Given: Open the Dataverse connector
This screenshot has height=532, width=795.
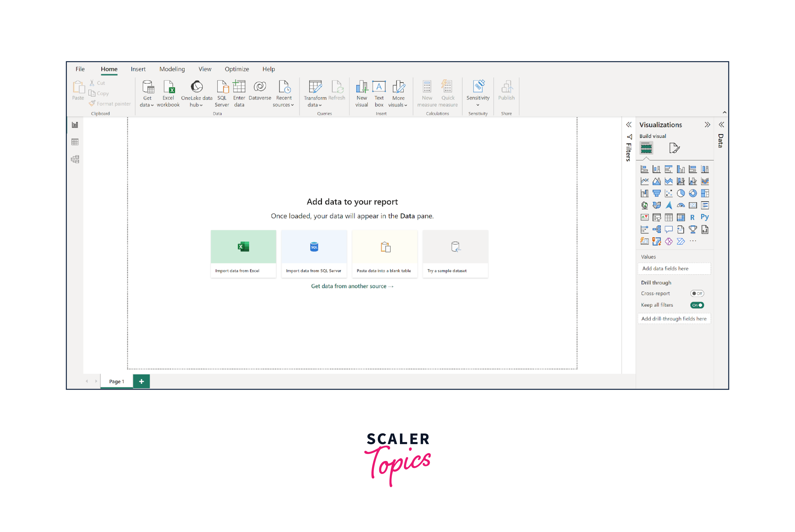Looking at the screenshot, I should (260, 87).
